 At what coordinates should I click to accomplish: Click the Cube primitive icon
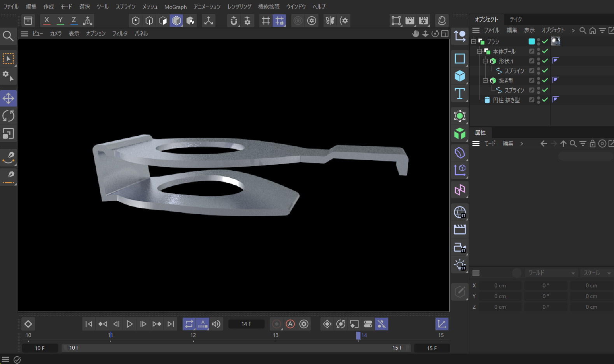coord(460,76)
